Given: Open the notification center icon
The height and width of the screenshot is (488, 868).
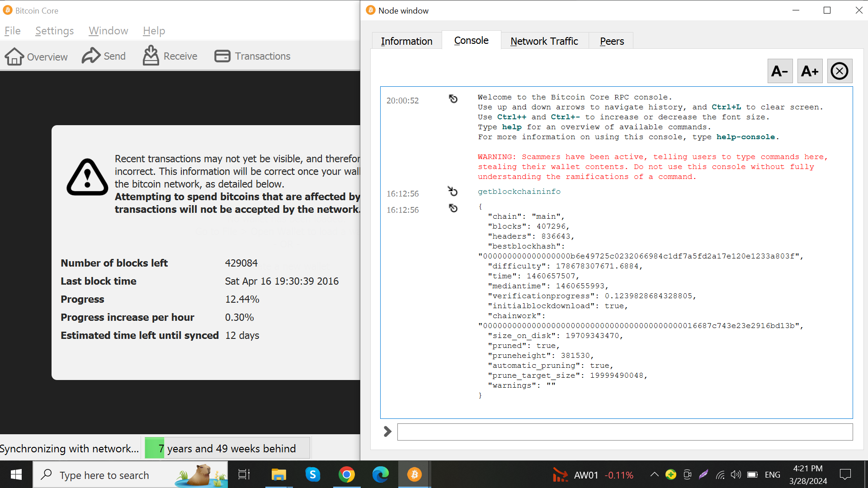Looking at the screenshot, I should pos(845,474).
